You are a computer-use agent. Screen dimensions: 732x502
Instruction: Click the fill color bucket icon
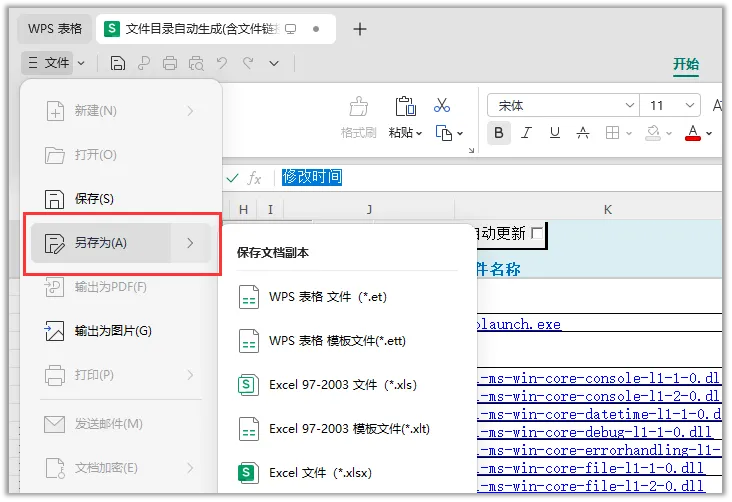653,133
